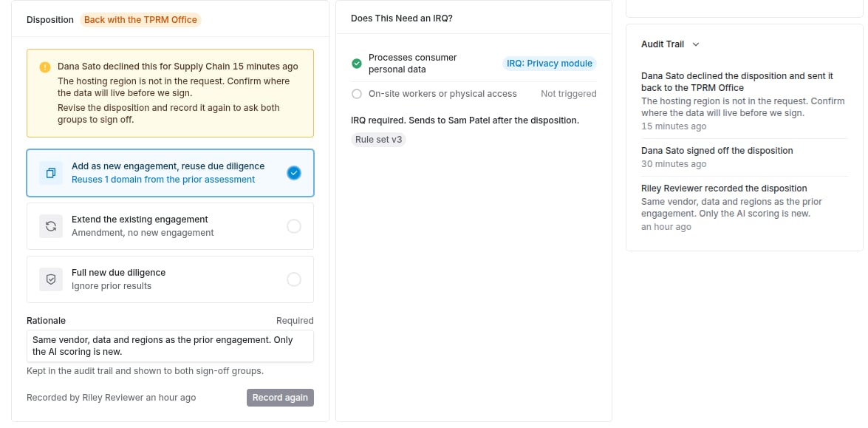Click audit entry 'Riley Reviewer recorded the disposition'

pyautogui.click(x=724, y=188)
